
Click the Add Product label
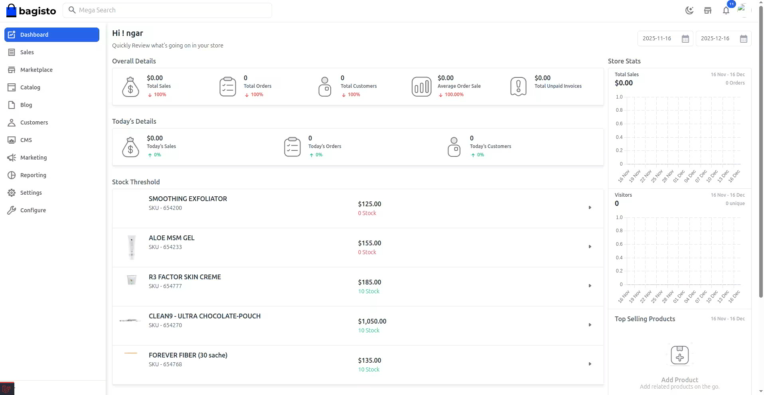680,379
